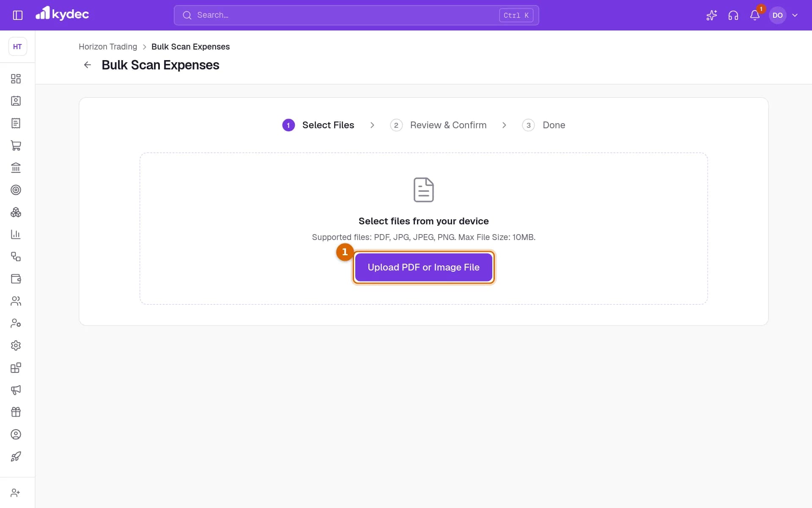Click the 'Supported files' size note

point(423,237)
